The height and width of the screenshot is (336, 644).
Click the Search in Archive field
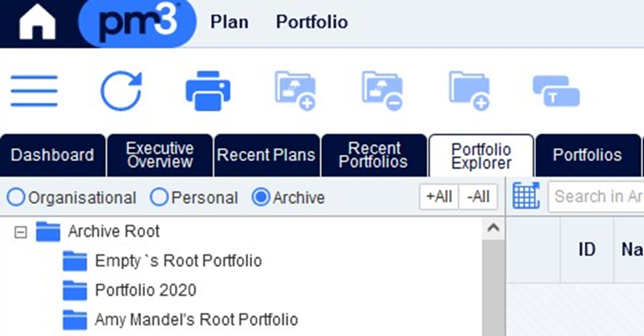coord(596,196)
